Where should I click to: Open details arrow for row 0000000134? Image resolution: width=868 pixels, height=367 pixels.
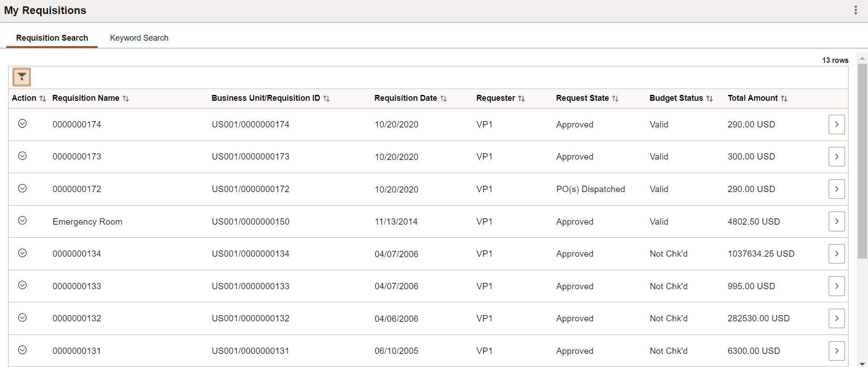836,254
